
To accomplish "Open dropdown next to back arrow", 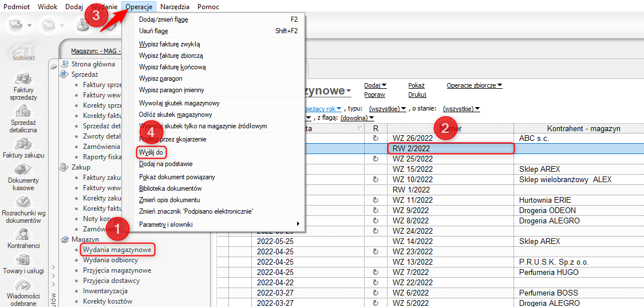I will click(30, 26).
